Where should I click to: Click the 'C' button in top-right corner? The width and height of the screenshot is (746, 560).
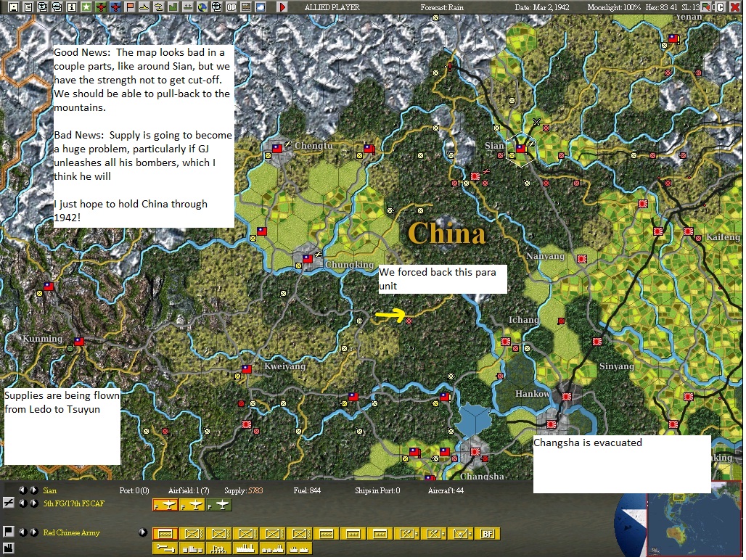(721, 7)
